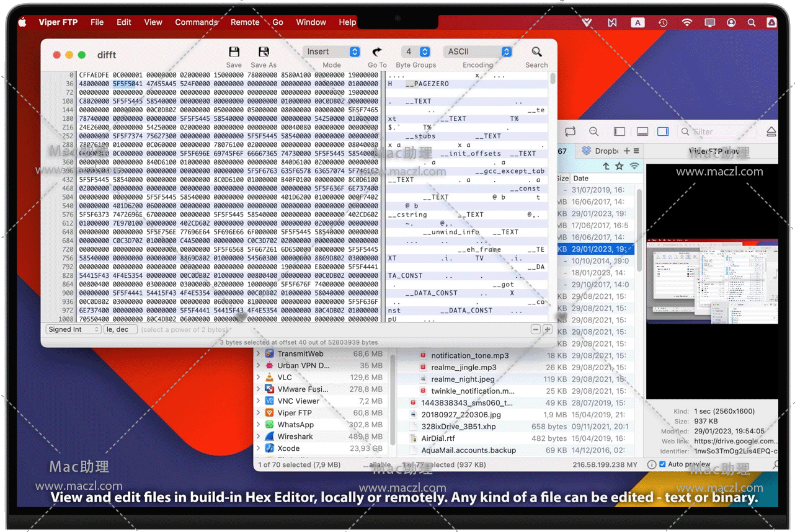
Task: Click the plus button to add inspector row
Action: [x=548, y=330]
